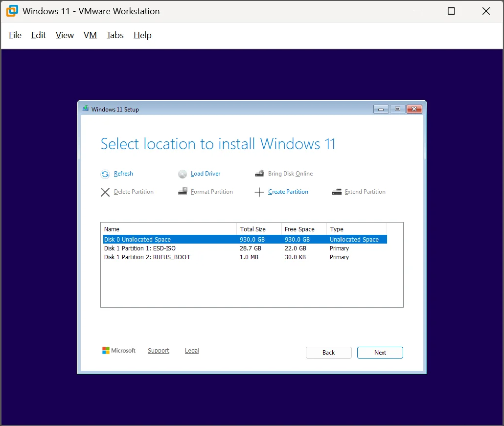Image resolution: width=504 pixels, height=426 pixels.
Task: Click the Extend Partition label
Action: (x=365, y=191)
